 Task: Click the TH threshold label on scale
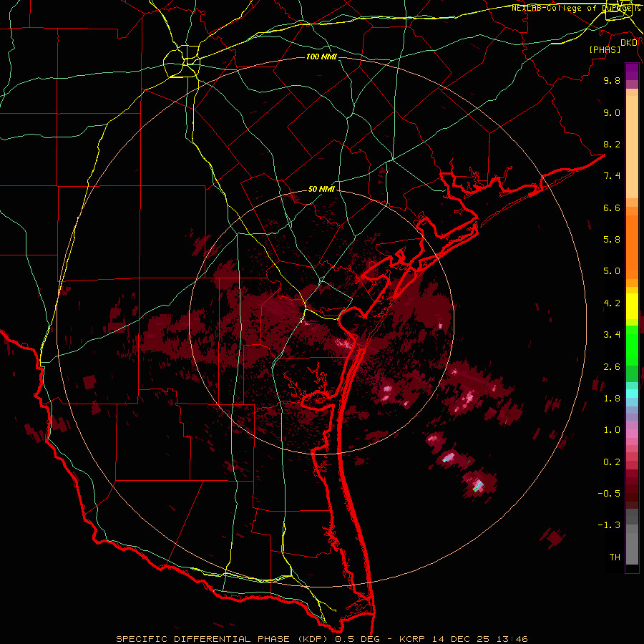click(615, 557)
